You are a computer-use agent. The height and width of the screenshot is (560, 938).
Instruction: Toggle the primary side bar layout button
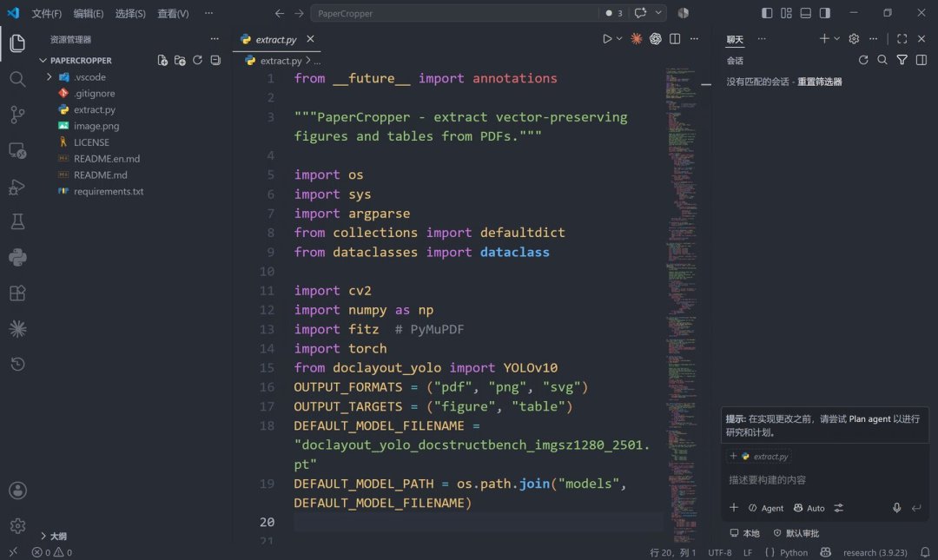click(x=767, y=12)
